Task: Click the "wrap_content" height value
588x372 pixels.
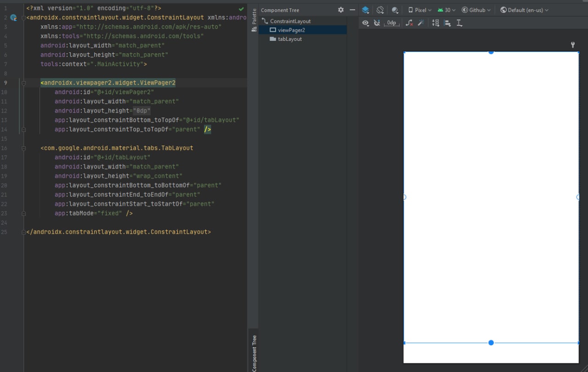Action: (x=158, y=176)
